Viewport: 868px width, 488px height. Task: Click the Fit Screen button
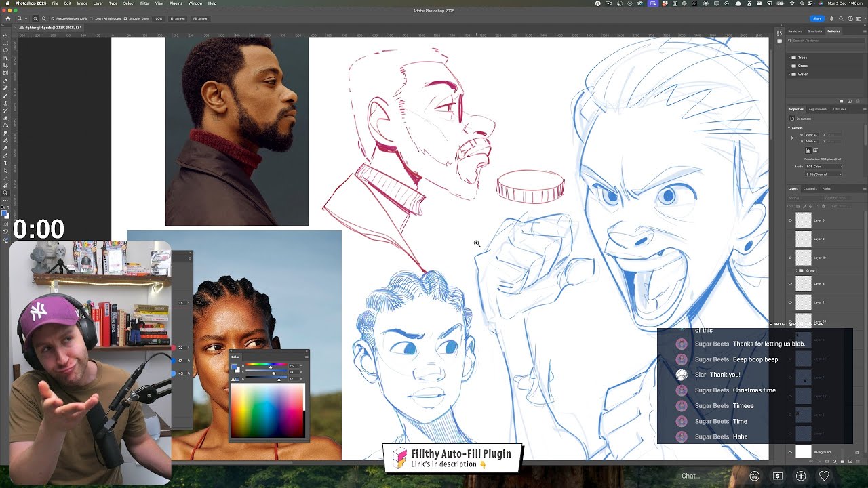[x=178, y=18]
